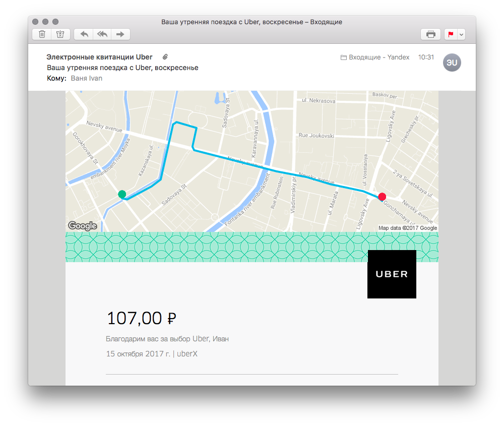
Task: Open the paperclip attachment icon
Action: pyautogui.click(x=165, y=57)
